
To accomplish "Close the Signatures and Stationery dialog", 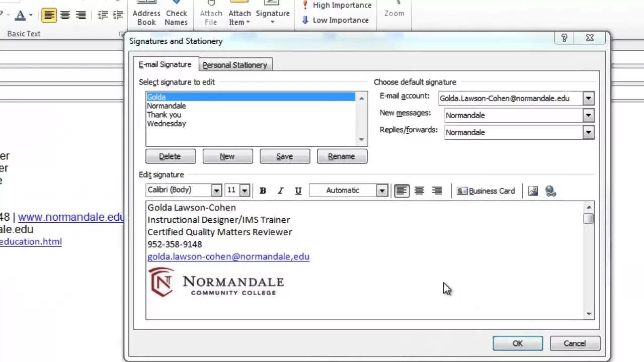I will tap(590, 38).
